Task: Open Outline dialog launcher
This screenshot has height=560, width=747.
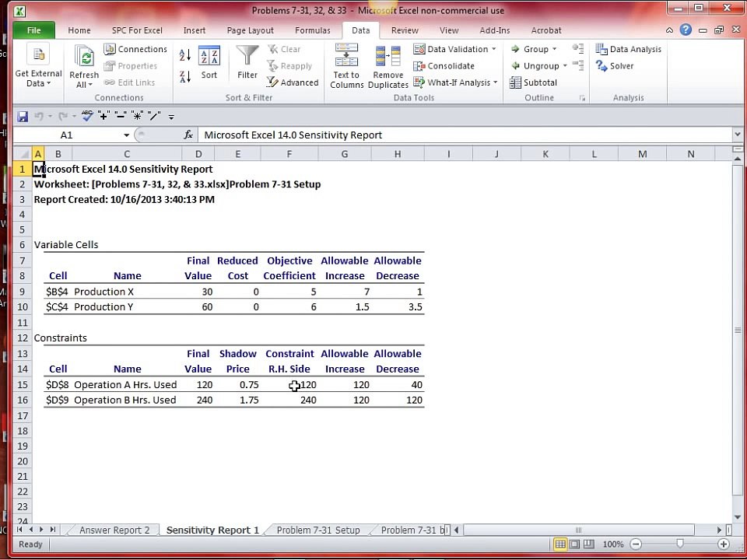Action: 582,98
